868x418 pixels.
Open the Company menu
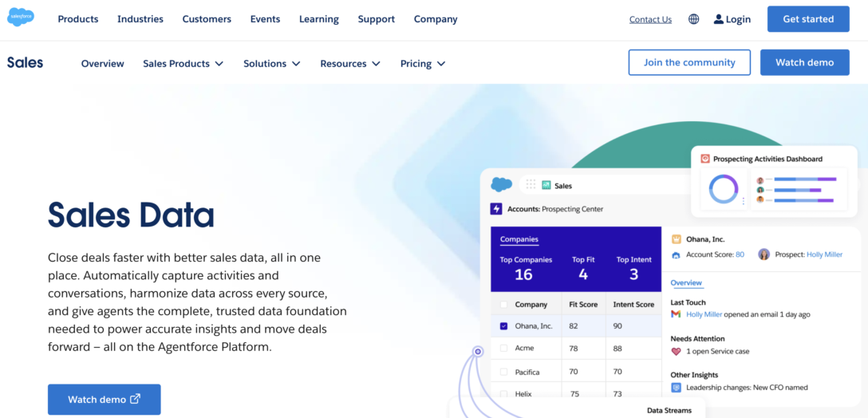[436, 19]
